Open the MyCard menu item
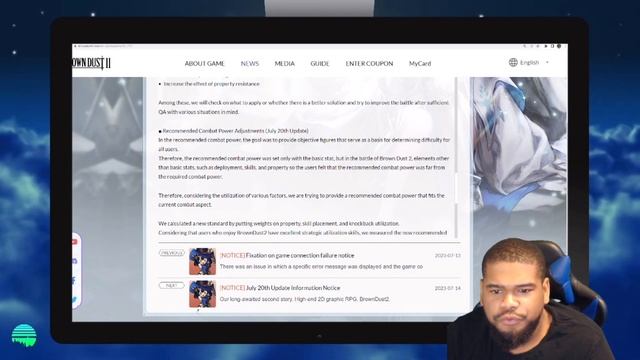Image resolution: width=640 pixels, height=360 pixels. [420, 64]
